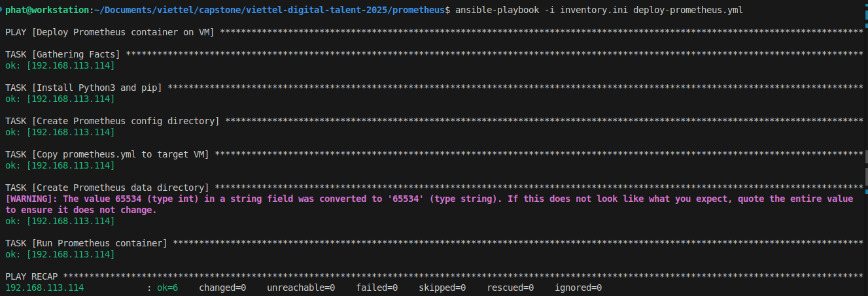Click the TASK Install Python3 and pip line
The width and height of the screenshot is (868, 296).
434,88
